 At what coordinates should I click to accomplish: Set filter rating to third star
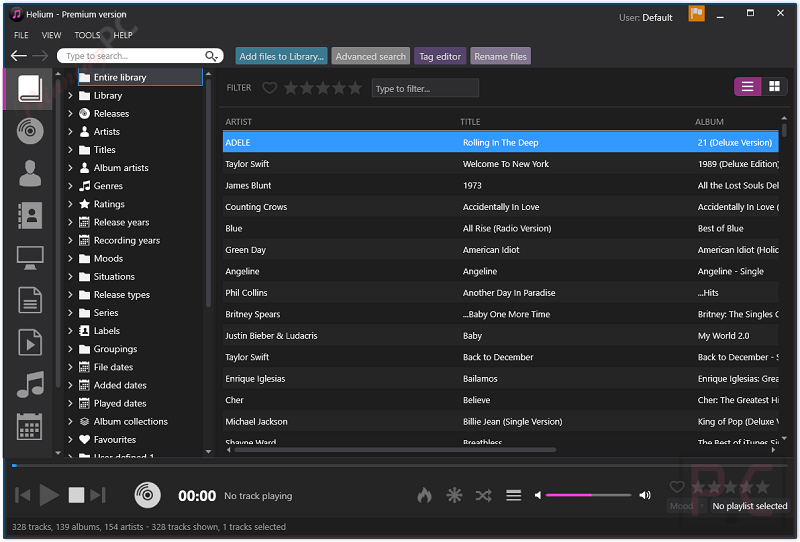tap(323, 88)
